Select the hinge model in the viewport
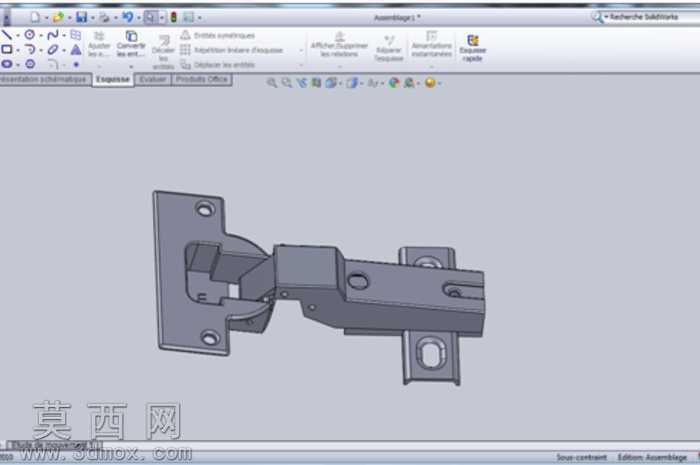Image resolution: width=700 pixels, height=465 pixels. click(x=318, y=288)
